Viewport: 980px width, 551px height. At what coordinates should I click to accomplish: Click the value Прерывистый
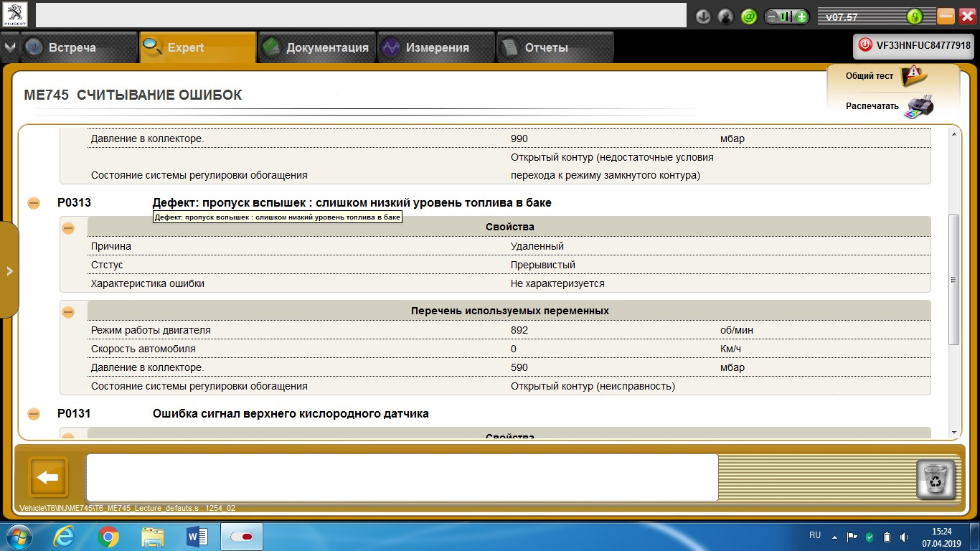pos(543,265)
